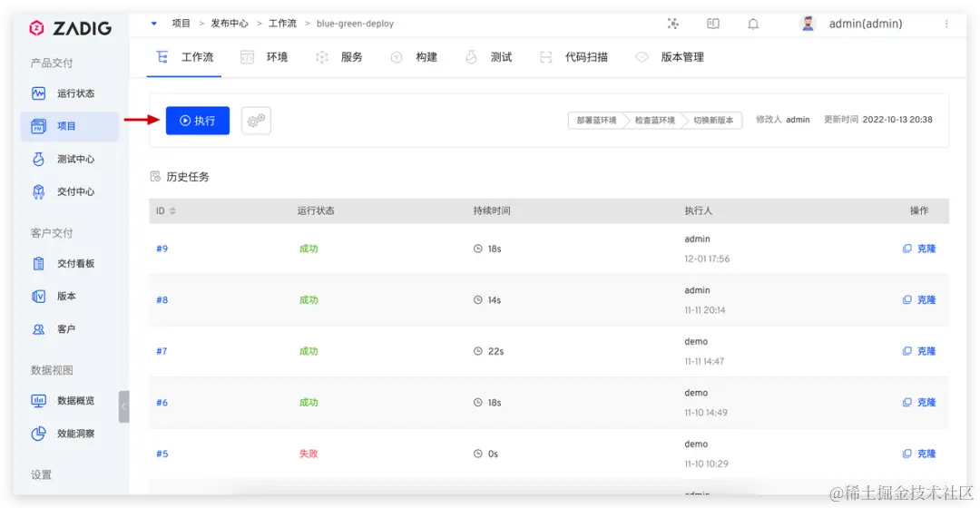Collapse the sidebar with the handle
Image resolution: width=980 pixels, height=508 pixels.
click(x=123, y=406)
